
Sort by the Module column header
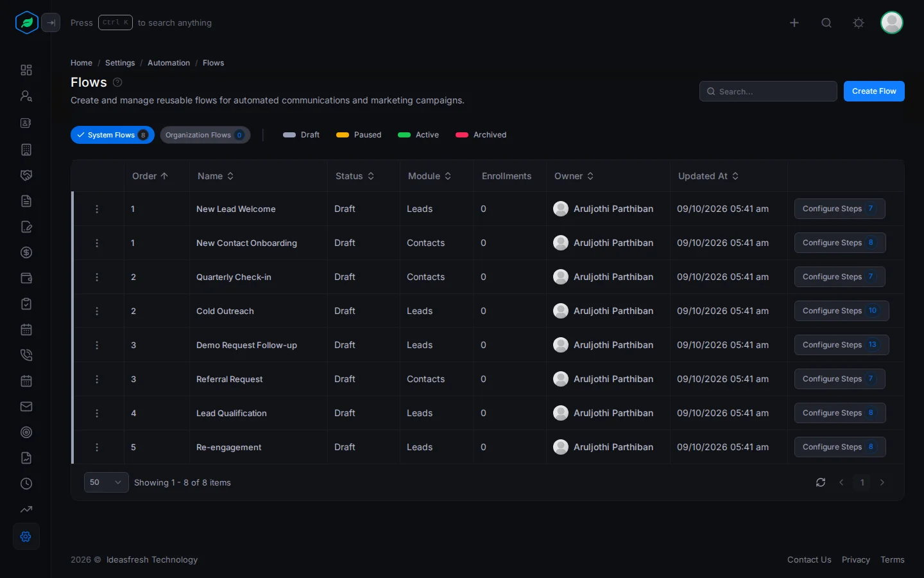(429, 176)
